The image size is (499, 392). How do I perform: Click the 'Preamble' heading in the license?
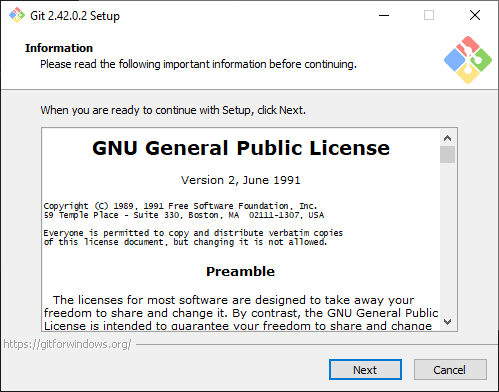[240, 272]
